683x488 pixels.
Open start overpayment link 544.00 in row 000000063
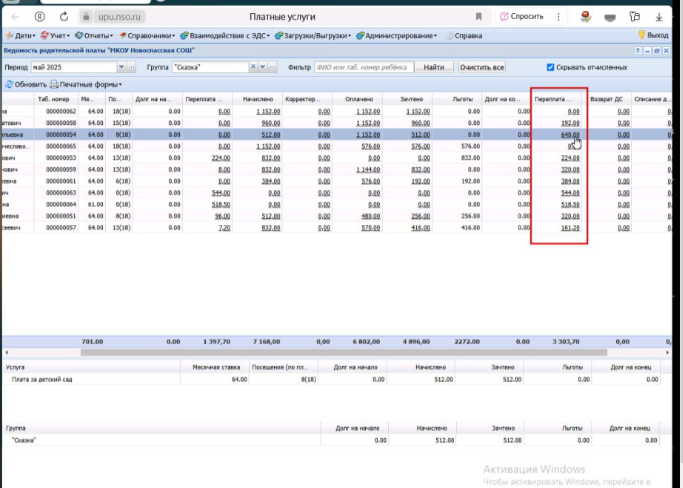pos(221,193)
